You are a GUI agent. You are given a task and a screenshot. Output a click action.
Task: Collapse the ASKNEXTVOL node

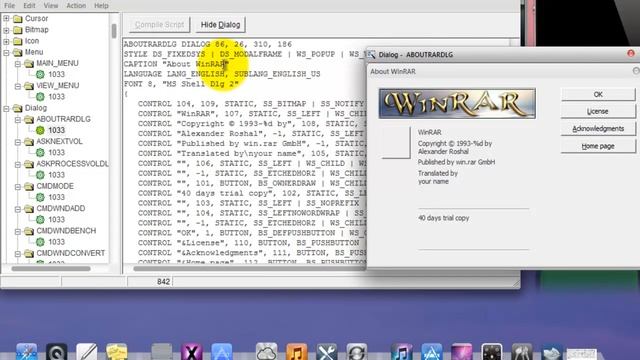(x=18, y=142)
